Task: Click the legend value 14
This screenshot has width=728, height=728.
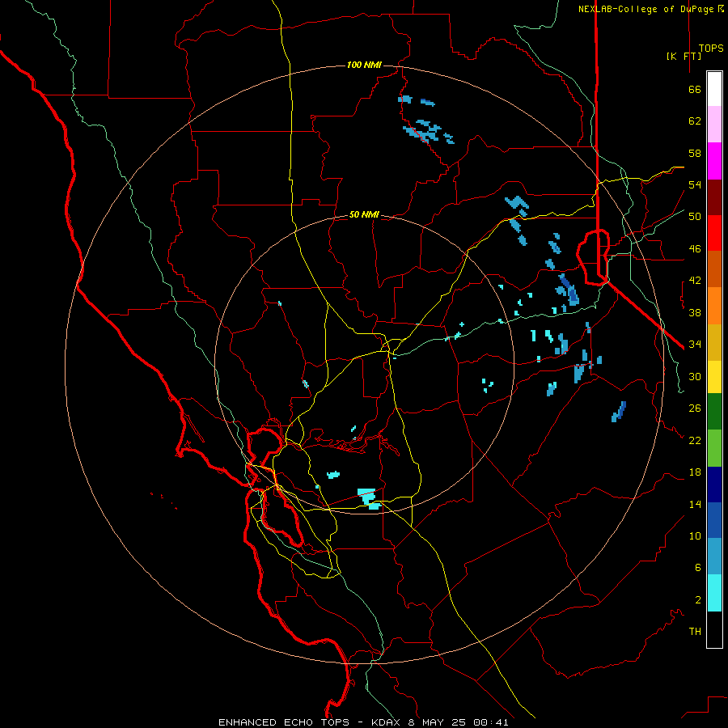Action: pos(695,504)
